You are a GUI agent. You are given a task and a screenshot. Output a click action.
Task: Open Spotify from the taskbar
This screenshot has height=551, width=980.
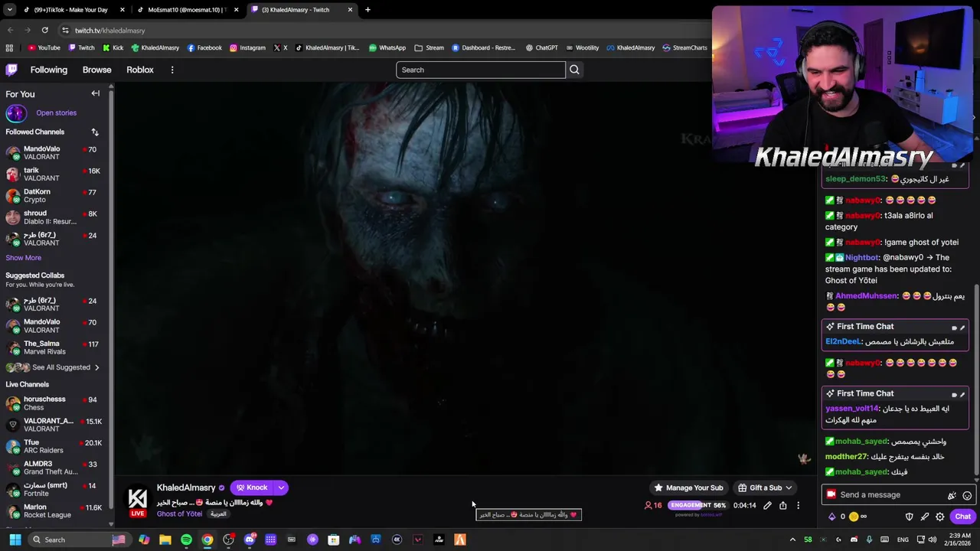186,540
